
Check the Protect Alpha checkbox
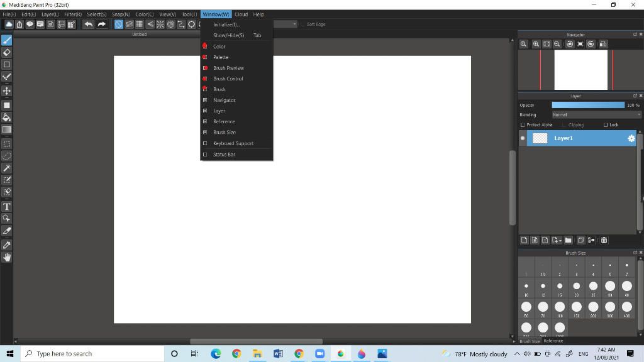click(523, 125)
